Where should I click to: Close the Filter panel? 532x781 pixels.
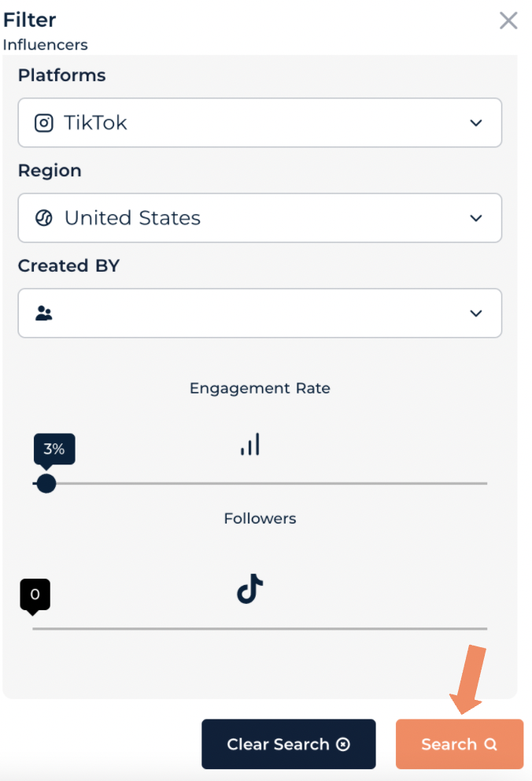click(508, 20)
